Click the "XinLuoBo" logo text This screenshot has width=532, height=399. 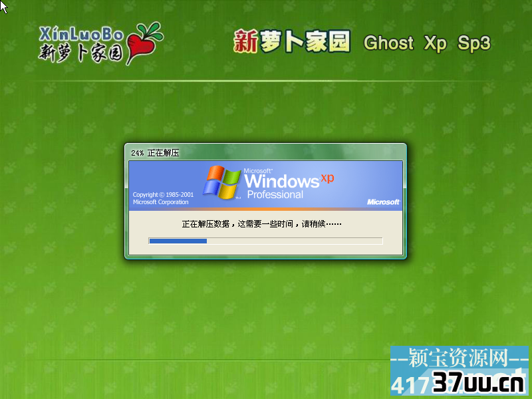[80, 35]
